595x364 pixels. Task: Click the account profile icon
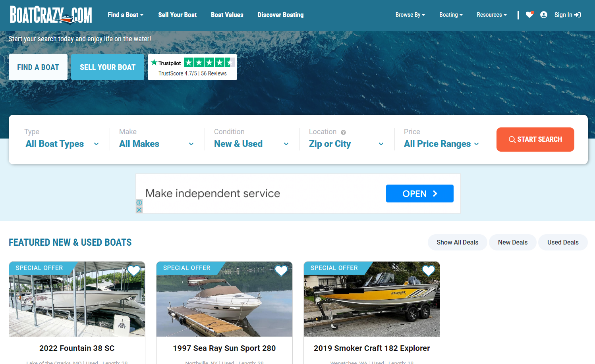tap(543, 14)
